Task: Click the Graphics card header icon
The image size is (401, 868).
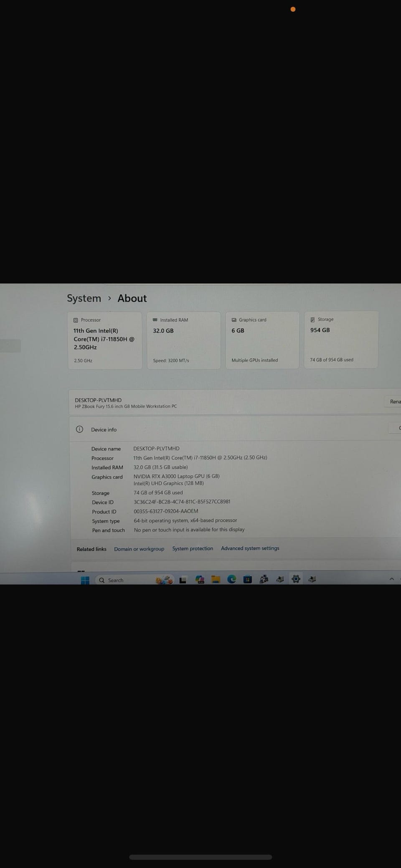Action: point(234,320)
